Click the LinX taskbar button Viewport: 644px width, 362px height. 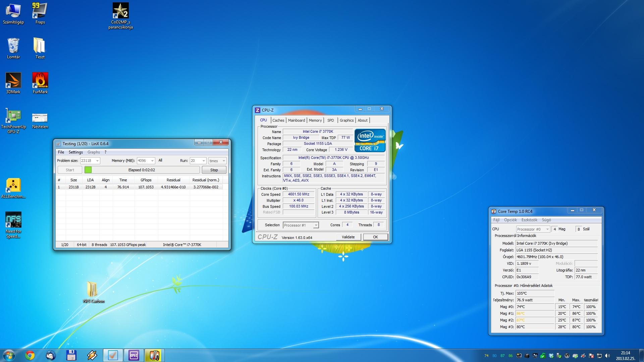click(113, 355)
